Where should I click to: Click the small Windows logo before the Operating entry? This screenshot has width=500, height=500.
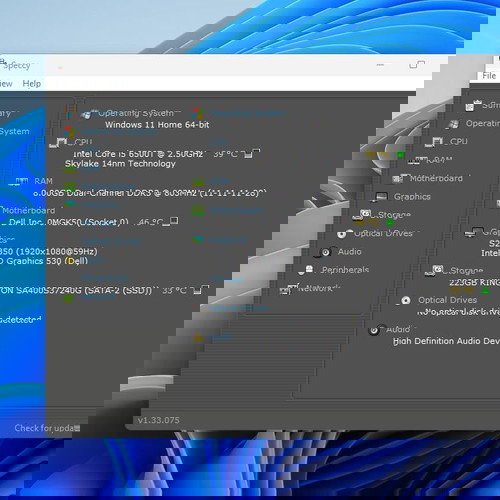[x=453, y=124]
